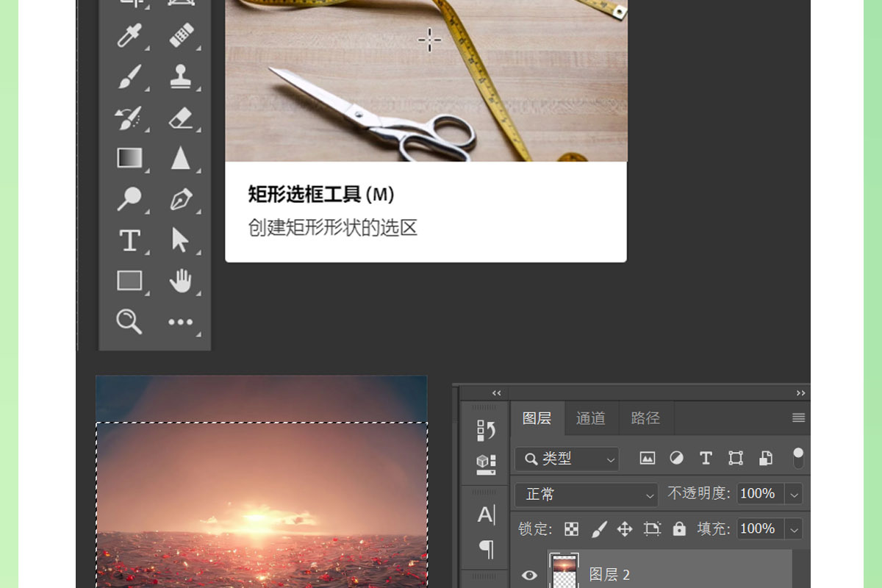The height and width of the screenshot is (588, 882).
Task: Select the Hand tool
Action: point(181,281)
